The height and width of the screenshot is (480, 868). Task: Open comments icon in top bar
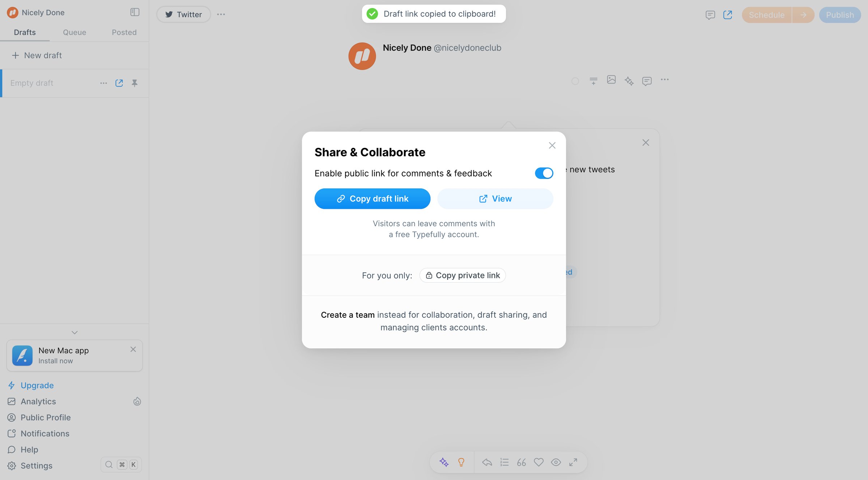click(x=710, y=15)
